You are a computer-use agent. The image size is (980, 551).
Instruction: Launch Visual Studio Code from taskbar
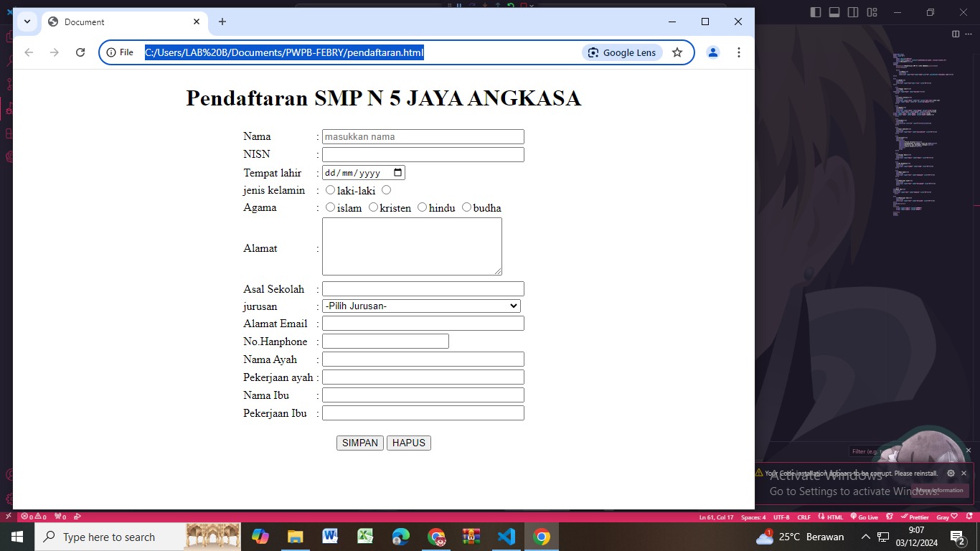pyautogui.click(x=507, y=536)
